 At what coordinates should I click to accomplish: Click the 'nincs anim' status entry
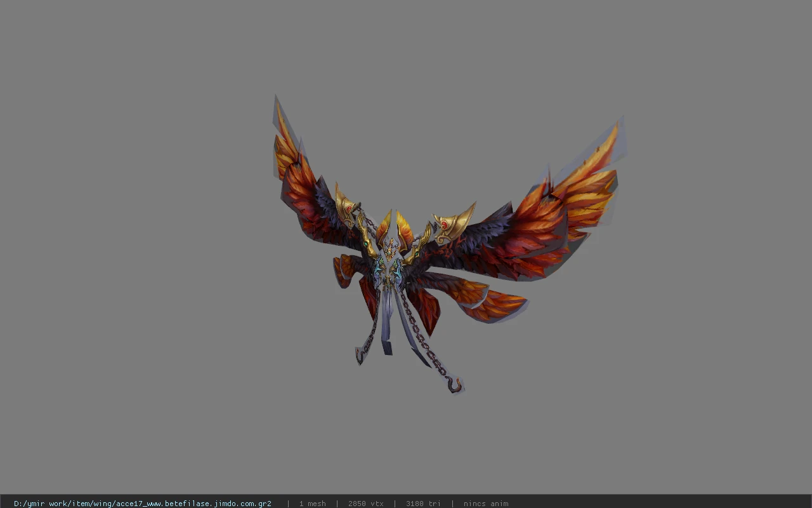(486, 504)
